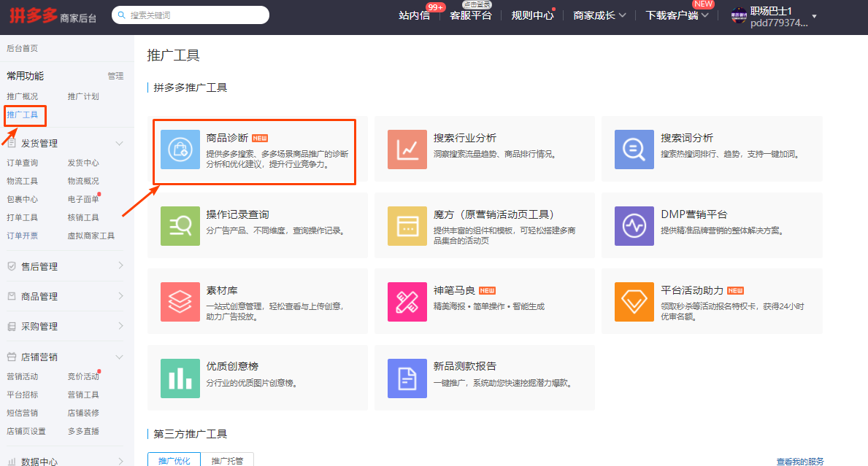Click the 售后管理 shield icon

(x=12, y=266)
